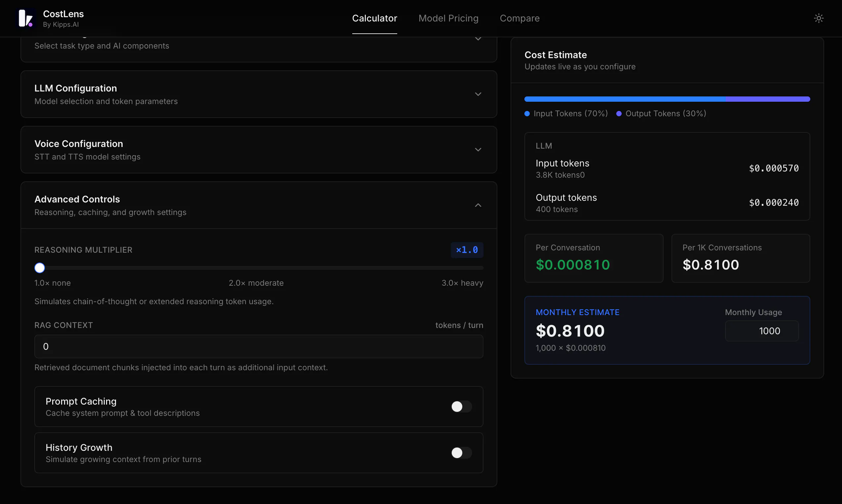Click the Input Tokens (70%) legend
842x504 pixels.
pyautogui.click(x=566, y=113)
